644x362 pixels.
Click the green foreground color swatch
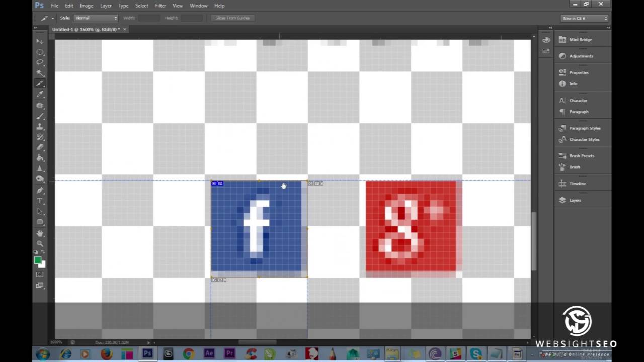[37, 260]
